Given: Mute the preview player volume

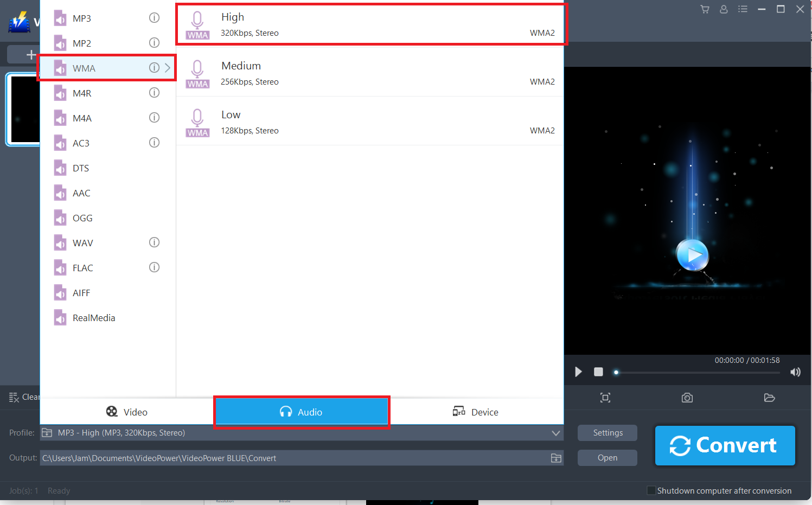Looking at the screenshot, I should [795, 372].
